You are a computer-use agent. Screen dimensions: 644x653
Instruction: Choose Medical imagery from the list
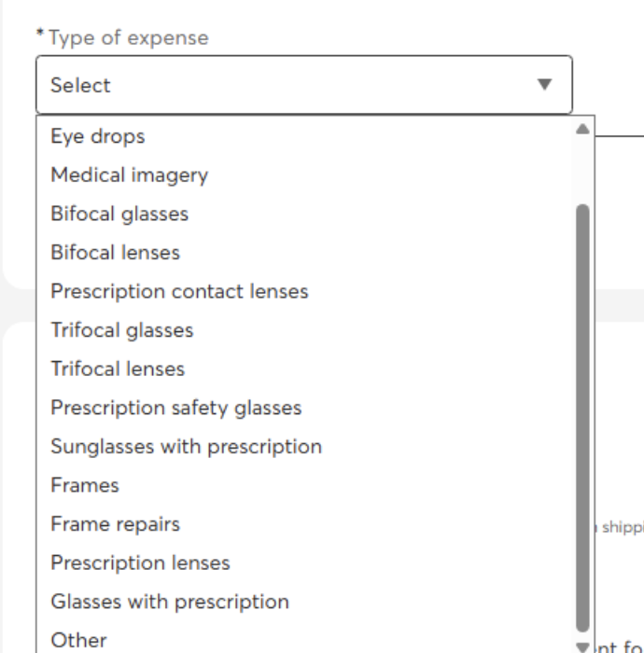pos(130,174)
